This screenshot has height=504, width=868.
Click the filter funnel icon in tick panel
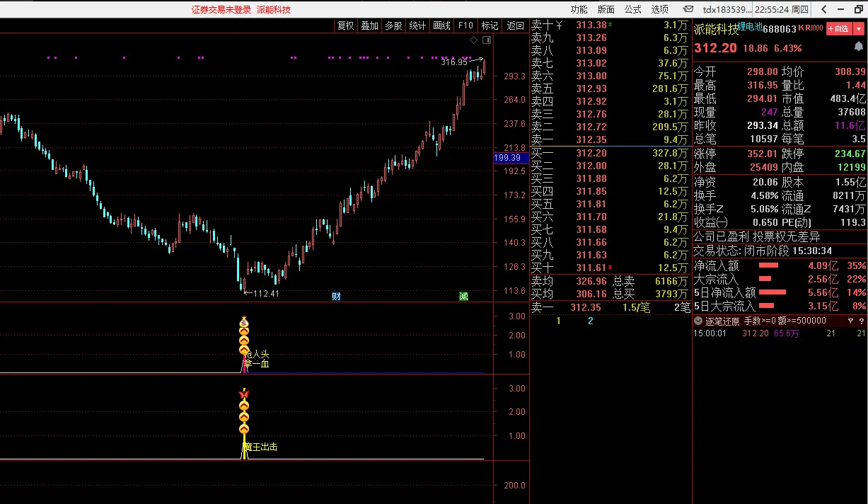[x=851, y=321]
